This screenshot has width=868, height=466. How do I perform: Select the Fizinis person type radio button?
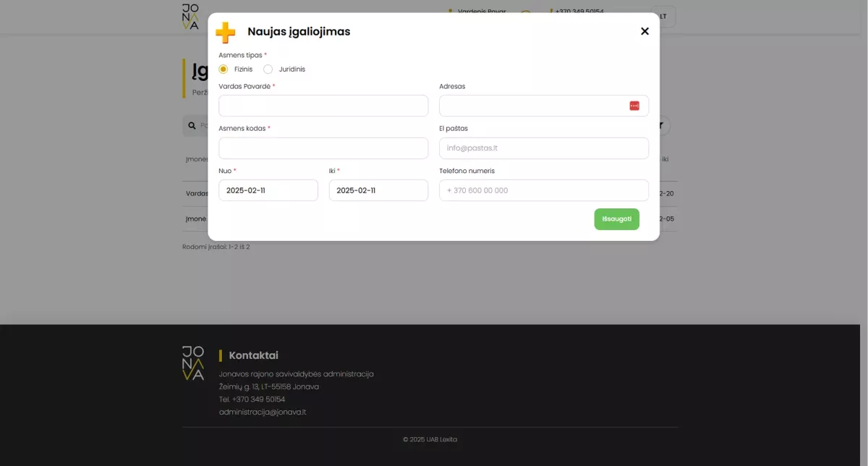click(224, 69)
